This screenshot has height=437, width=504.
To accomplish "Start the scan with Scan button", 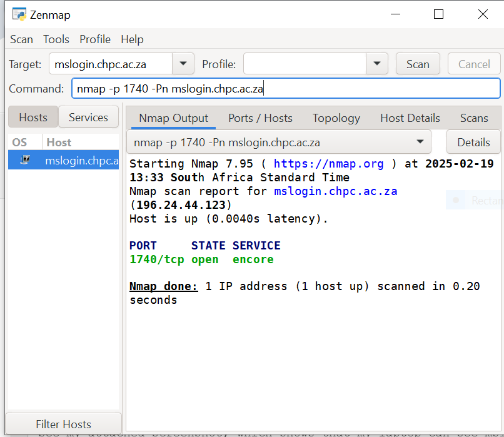I will (418, 64).
